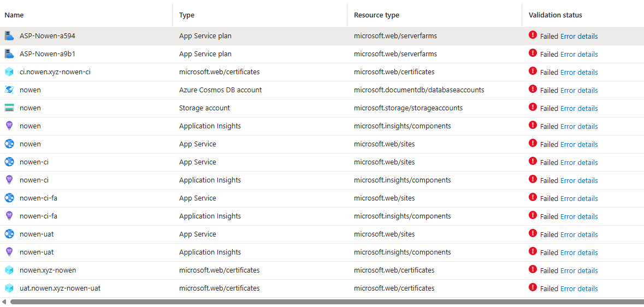Click the ci.nowen.xyz-nowen-ci certificate cube icon
This screenshot has height=307, width=644.
(x=9, y=72)
